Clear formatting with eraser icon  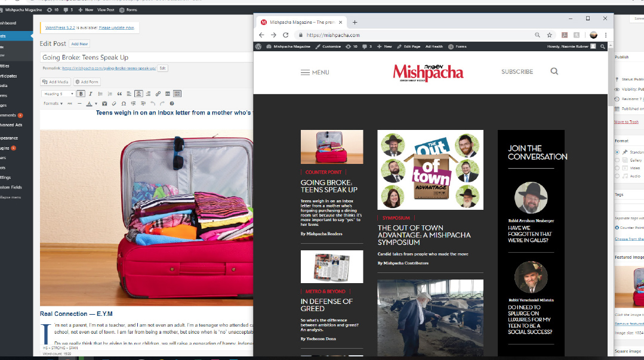click(114, 104)
